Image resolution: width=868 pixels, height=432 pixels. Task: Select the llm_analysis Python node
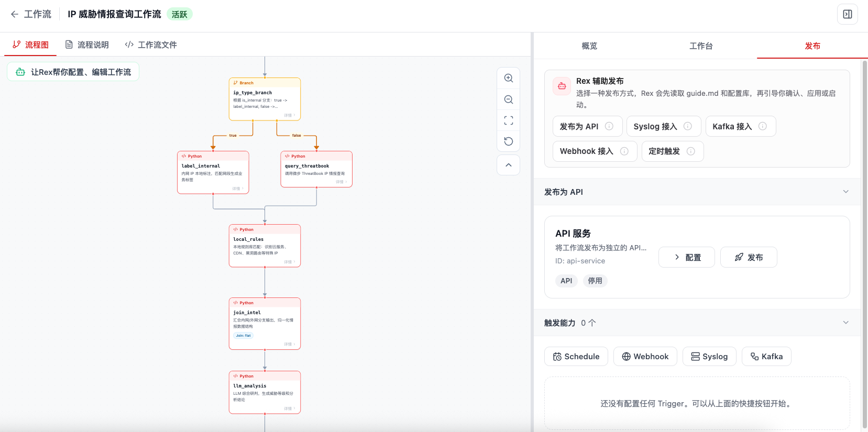click(x=265, y=392)
